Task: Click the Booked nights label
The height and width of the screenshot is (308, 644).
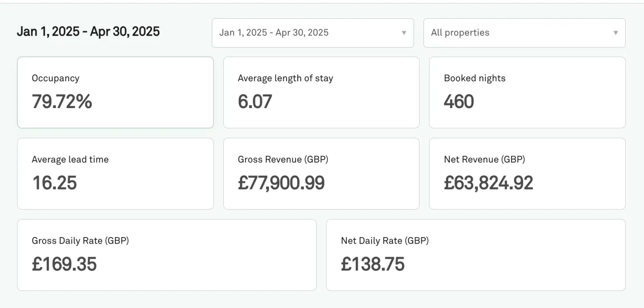Action: pyautogui.click(x=474, y=78)
